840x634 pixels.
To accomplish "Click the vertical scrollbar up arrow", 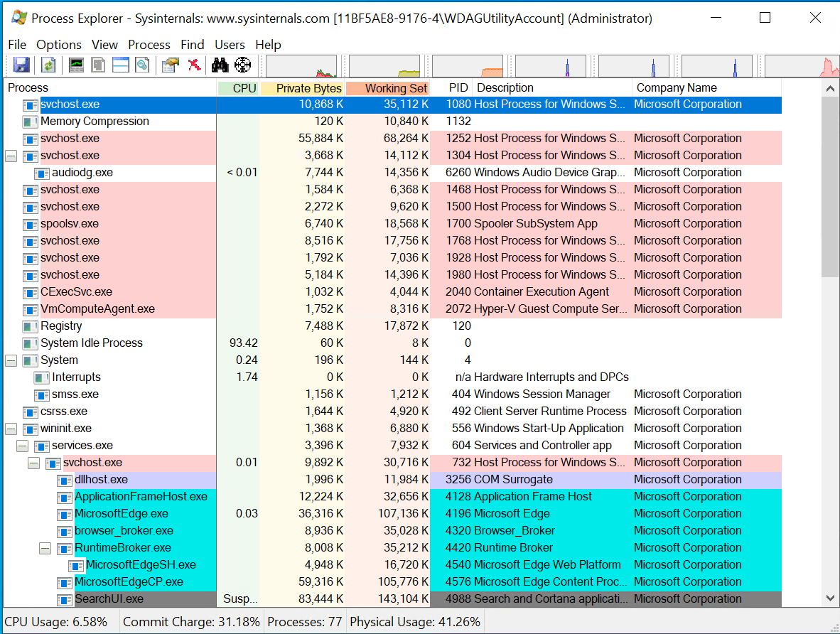I will [830, 88].
